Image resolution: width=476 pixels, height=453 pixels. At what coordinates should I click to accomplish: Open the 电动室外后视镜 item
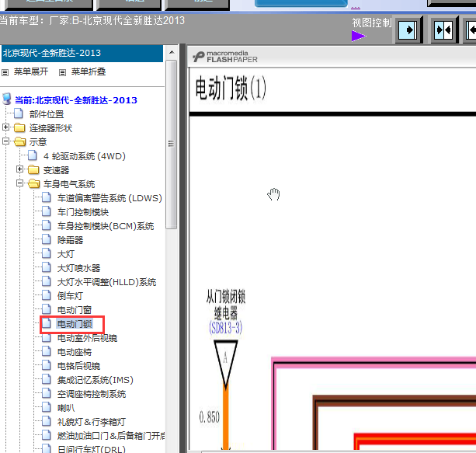[x=87, y=338]
